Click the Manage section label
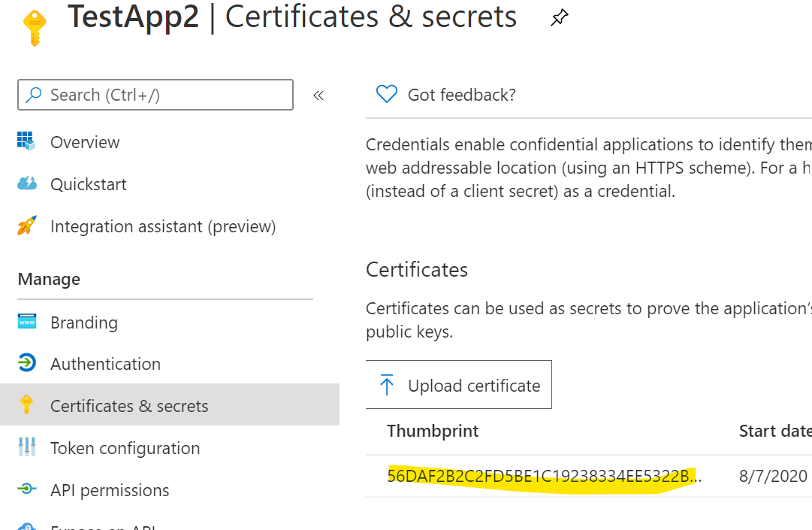The height and width of the screenshot is (530, 812). point(49,279)
